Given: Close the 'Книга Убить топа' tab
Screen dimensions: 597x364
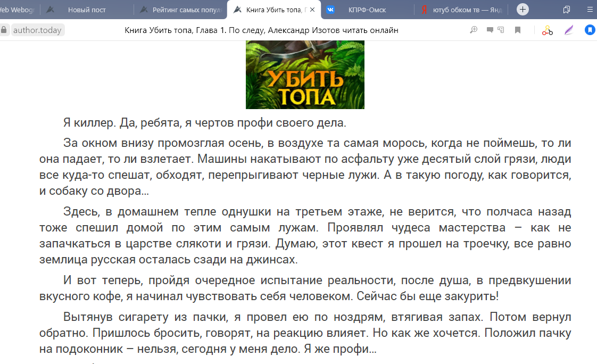Looking at the screenshot, I should (312, 10).
